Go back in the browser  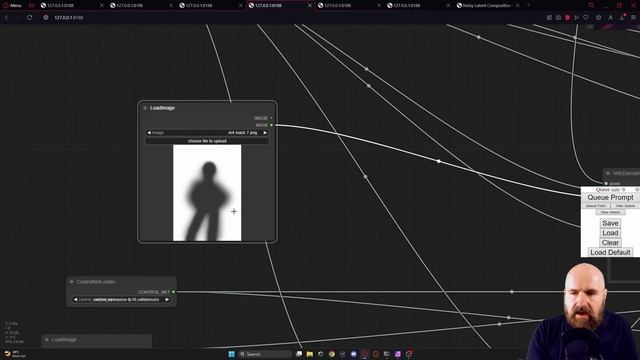point(7,18)
